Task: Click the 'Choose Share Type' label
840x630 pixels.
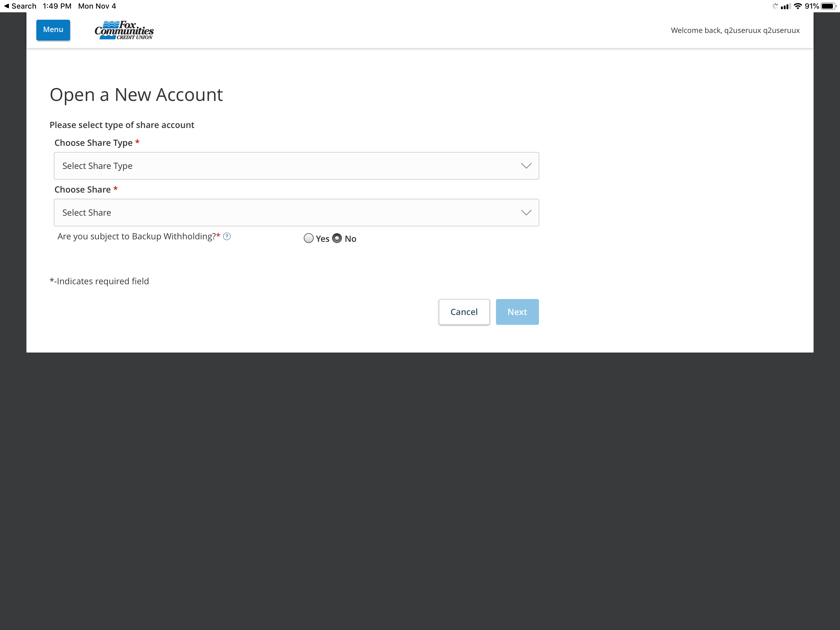Action: pos(93,143)
